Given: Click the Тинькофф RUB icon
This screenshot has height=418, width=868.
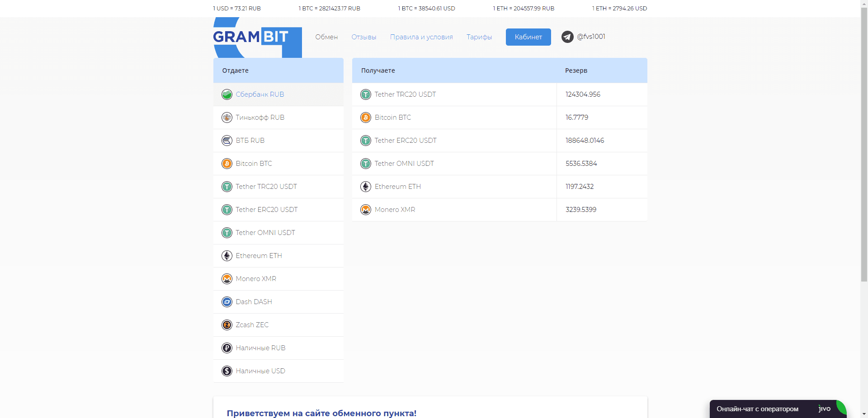Looking at the screenshot, I should tap(227, 117).
